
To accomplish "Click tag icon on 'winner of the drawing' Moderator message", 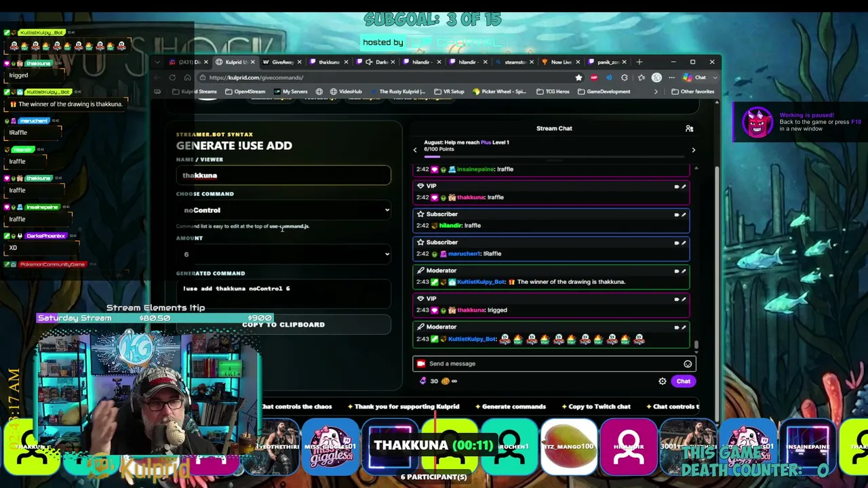I will point(676,271).
